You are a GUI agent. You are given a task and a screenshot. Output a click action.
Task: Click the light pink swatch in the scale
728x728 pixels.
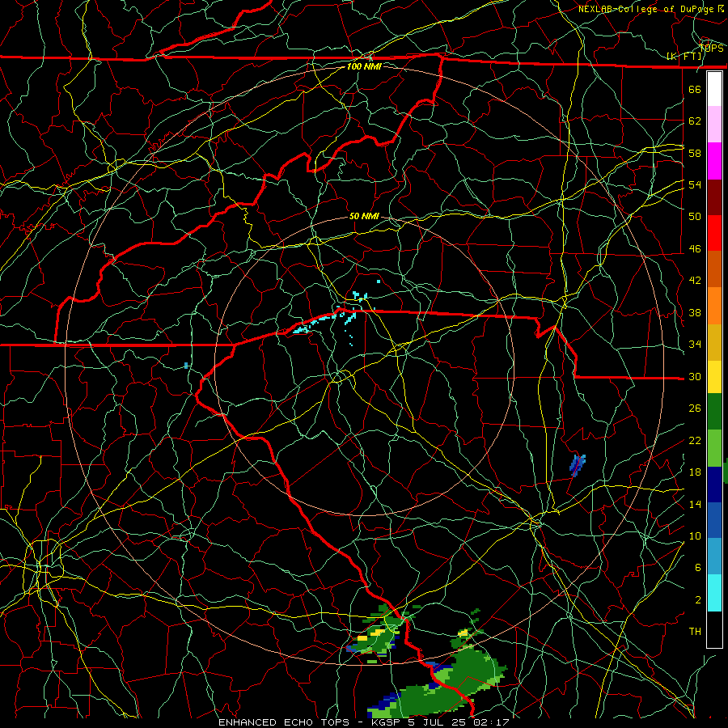coord(714,124)
